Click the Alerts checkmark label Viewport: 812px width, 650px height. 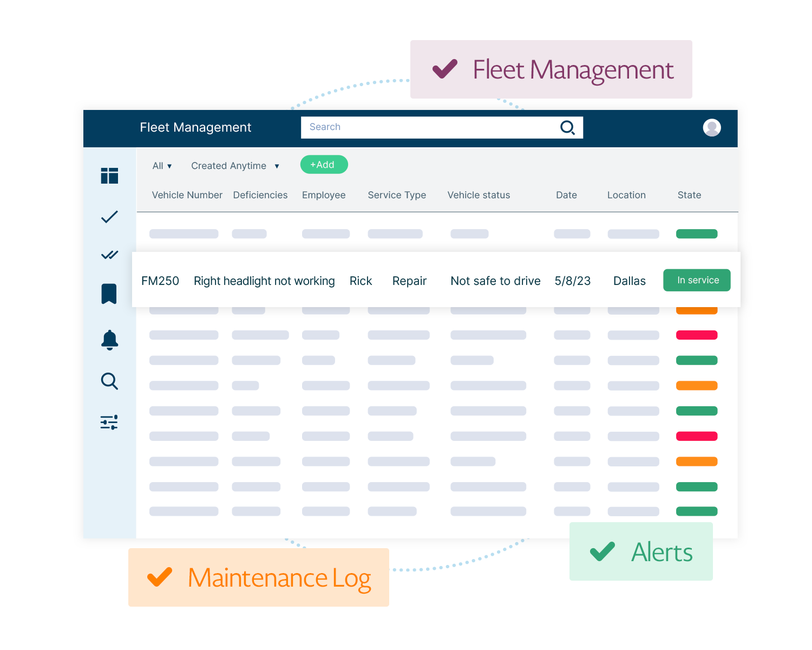(x=641, y=552)
